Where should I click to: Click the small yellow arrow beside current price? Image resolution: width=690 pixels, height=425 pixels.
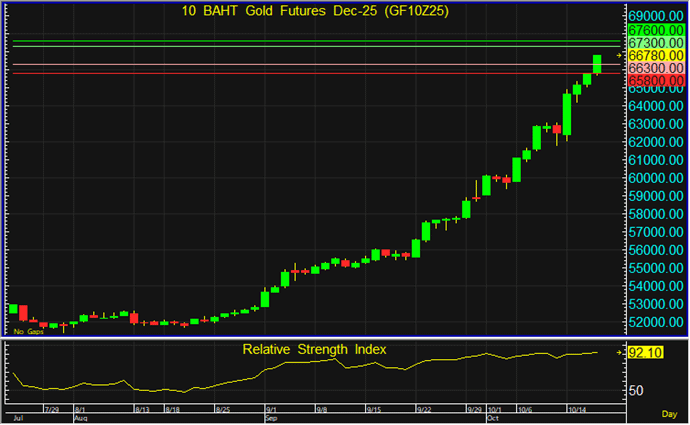(x=619, y=56)
